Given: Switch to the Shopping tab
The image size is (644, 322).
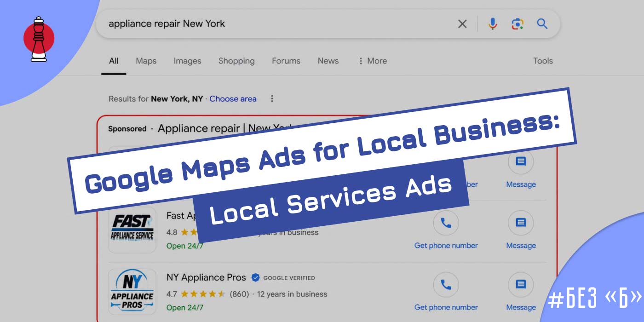Looking at the screenshot, I should pos(236,61).
